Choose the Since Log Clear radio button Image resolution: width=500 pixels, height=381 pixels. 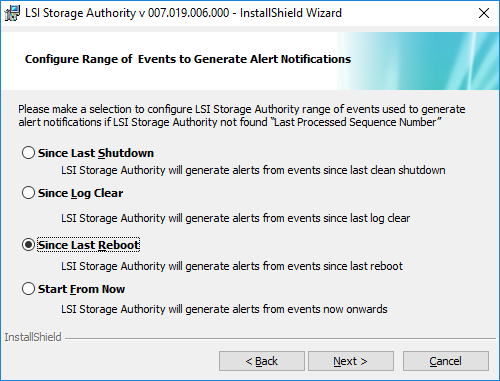coord(28,193)
